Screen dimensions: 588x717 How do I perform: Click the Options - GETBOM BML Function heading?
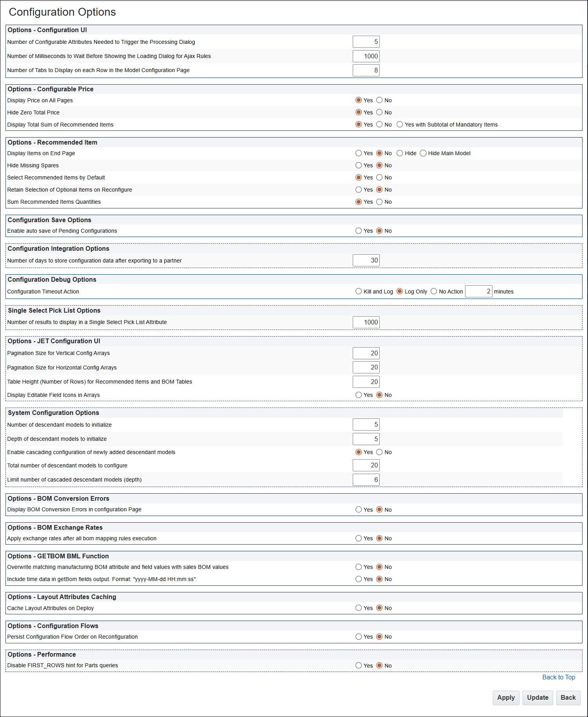coord(58,556)
